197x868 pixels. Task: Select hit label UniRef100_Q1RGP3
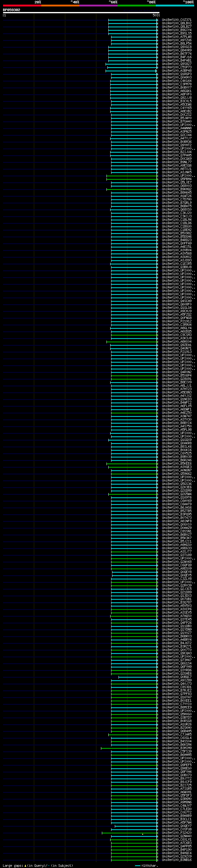(x=176, y=74)
